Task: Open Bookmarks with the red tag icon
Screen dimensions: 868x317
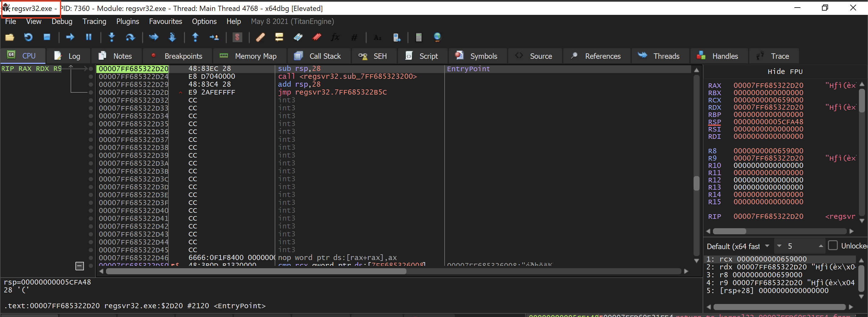Action: point(317,37)
